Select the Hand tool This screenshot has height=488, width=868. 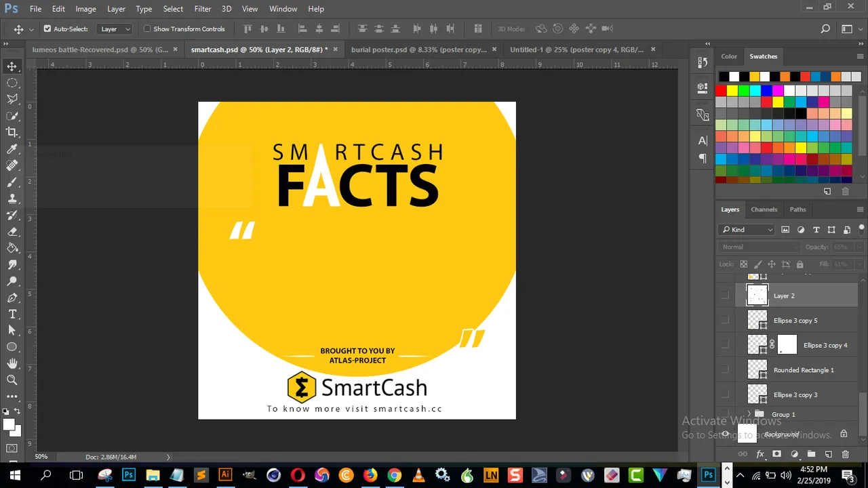pos(12,364)
